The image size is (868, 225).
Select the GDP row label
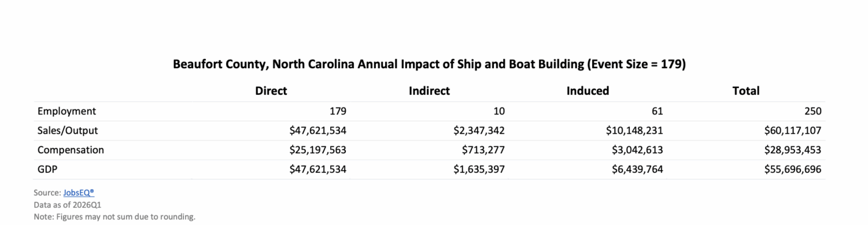(x=48, y=170)
